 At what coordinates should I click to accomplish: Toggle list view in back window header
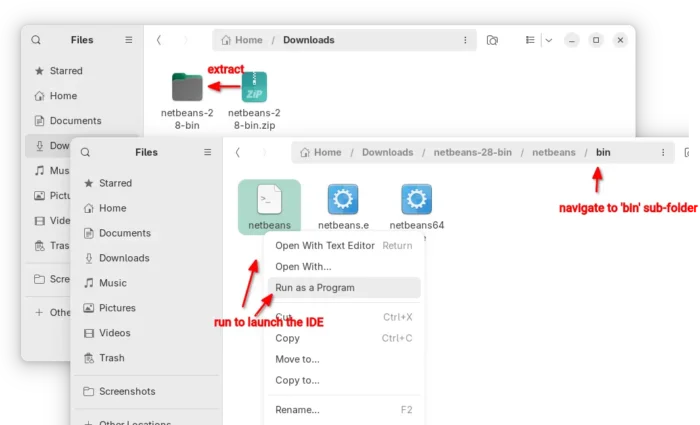[x=531, y=40]
